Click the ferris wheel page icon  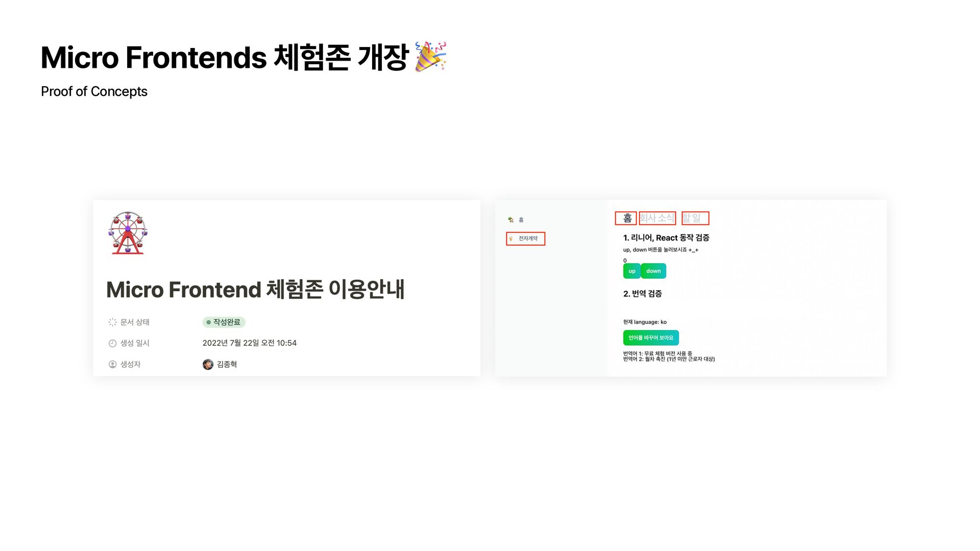point(128,233)
